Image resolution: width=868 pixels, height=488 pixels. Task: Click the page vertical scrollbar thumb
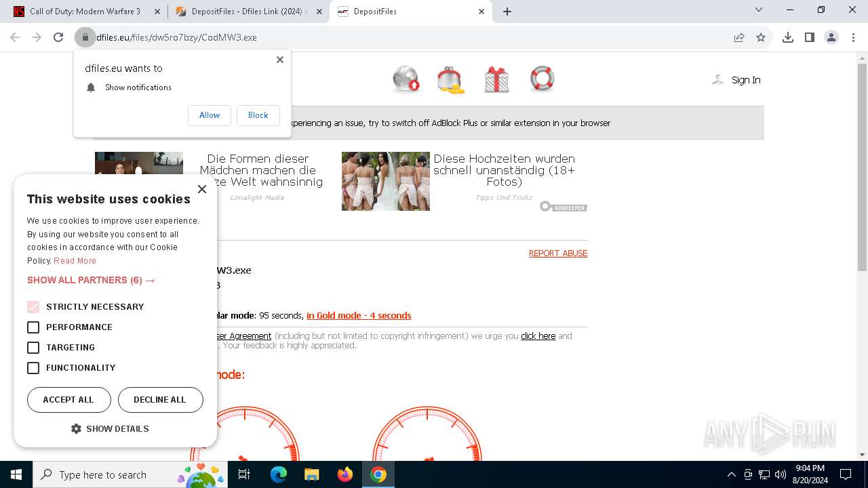862,167
